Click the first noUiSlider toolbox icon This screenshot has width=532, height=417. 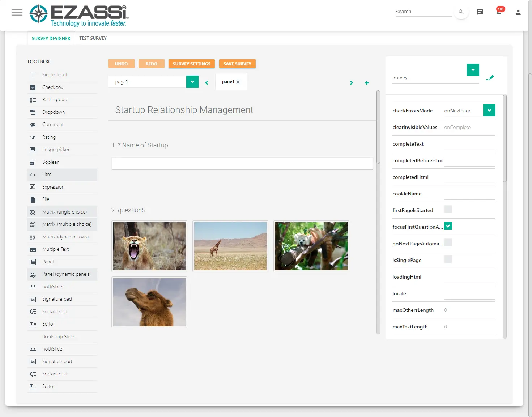[x=33, y=287]
